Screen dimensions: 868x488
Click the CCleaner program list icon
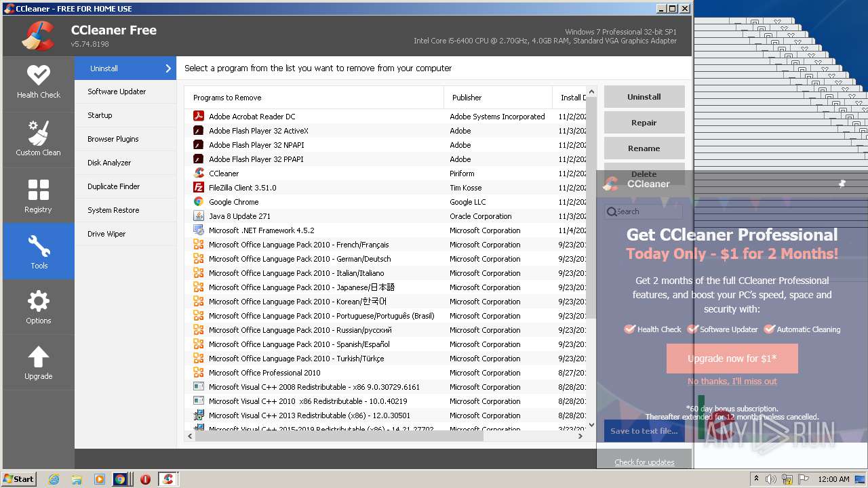(199, 173)
